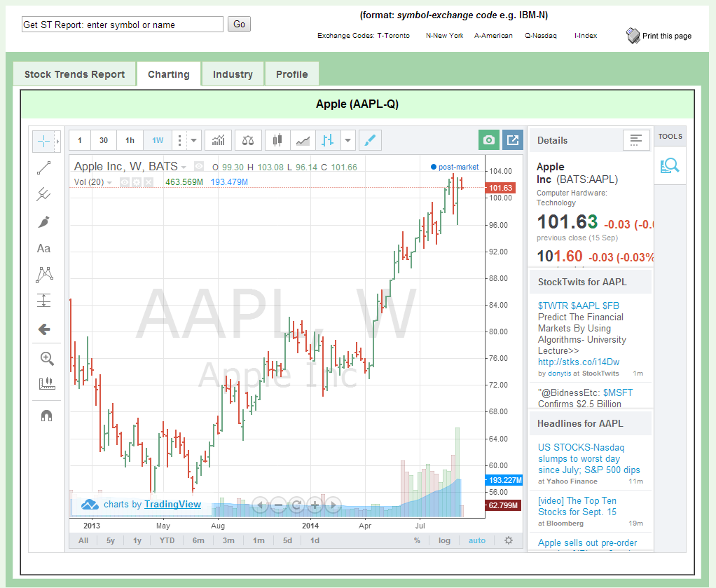This screenshot has height=588, width=716.
Task: Zoom in chart with plus control
Action: pyautogui.click(x=315, y=505)
